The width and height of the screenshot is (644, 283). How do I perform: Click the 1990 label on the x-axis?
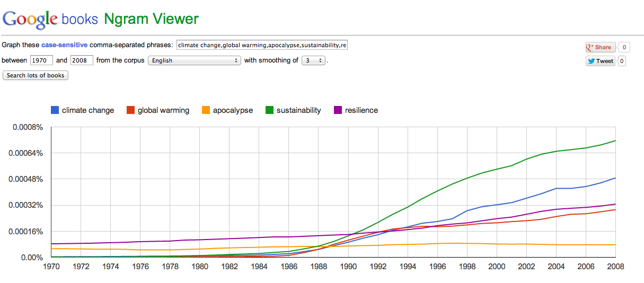[x=348, y=267]
